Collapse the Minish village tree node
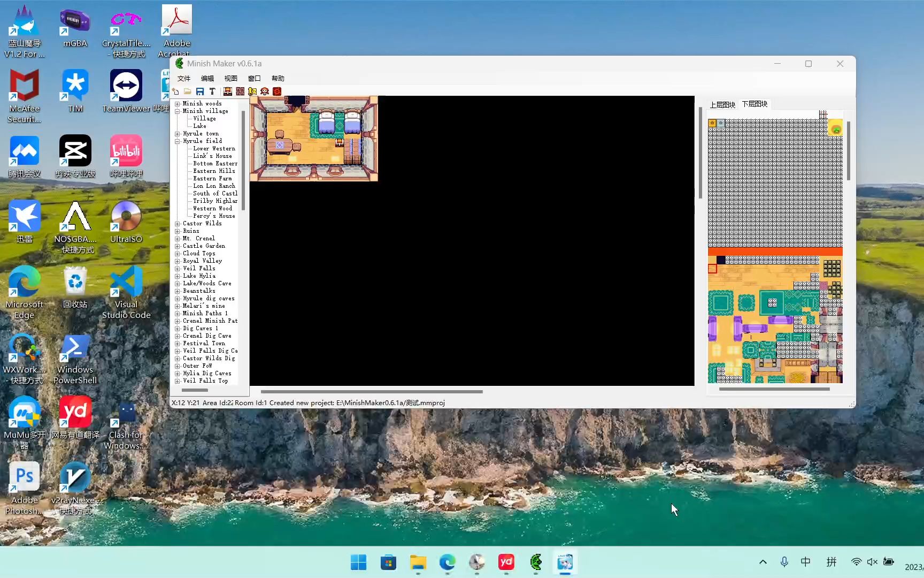924x578 pixels. coord(178,111)
